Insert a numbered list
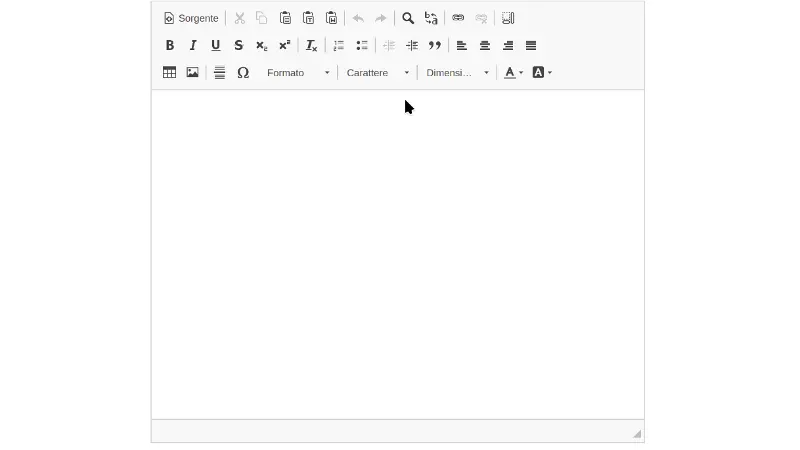 tap(339, 45)
